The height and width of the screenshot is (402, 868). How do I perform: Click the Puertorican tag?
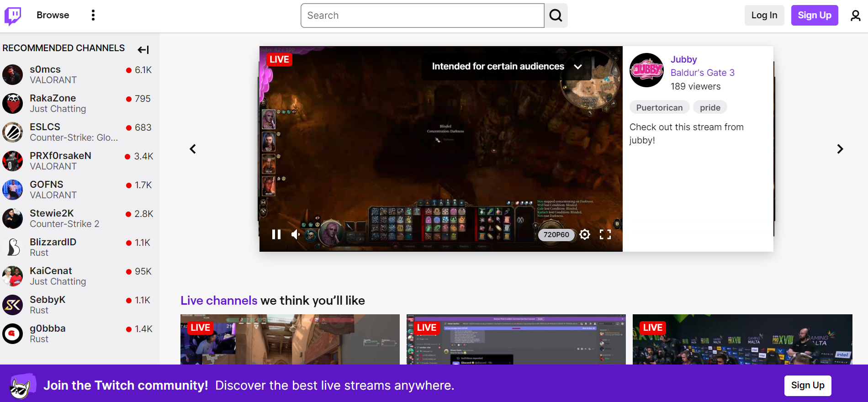(x=659, y=108)
